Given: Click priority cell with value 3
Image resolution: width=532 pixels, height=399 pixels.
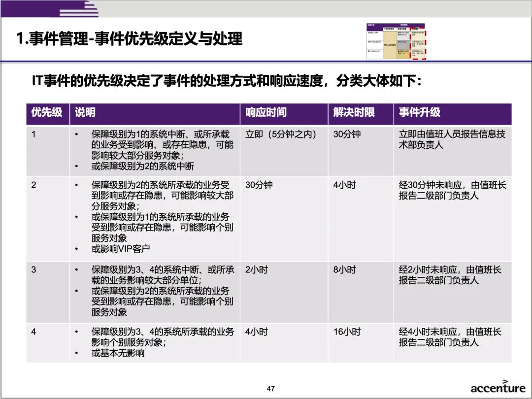Looking at the screenshot, I should point(48,292).
